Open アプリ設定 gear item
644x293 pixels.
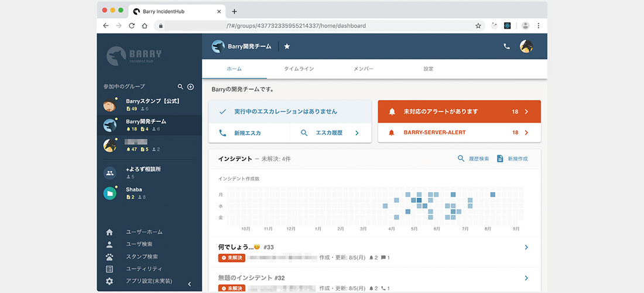[x=149, y=281]
